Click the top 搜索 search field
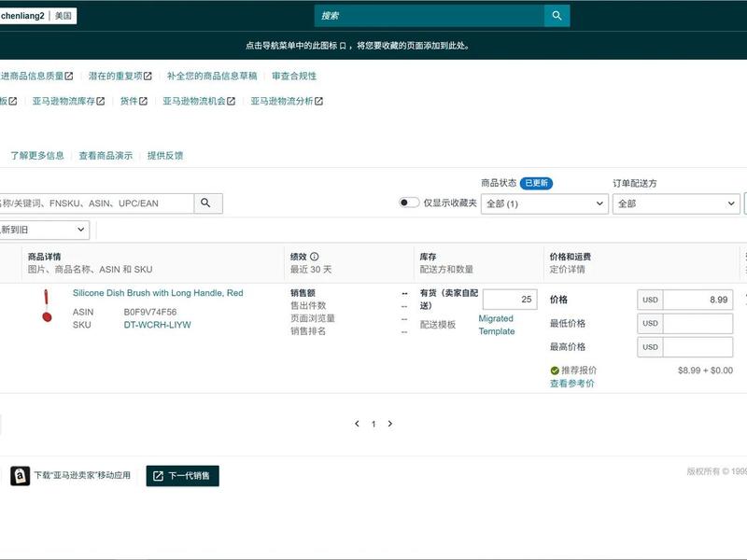Image resolution: width=747 pixels, height=560 pixels. [430, 16]
